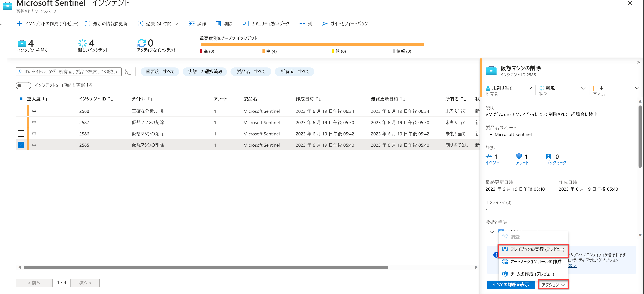Select all incidents via header checkbox
The image size is (644, 294).
tap(21, 99)
